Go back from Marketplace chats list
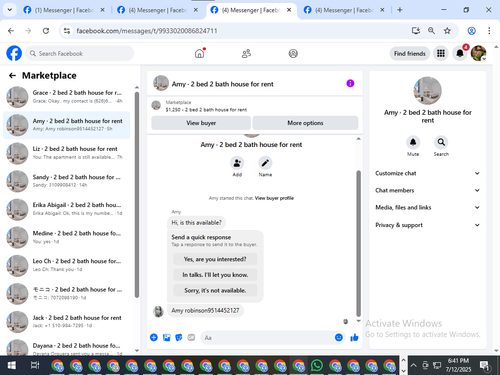Image resolution: width=500 pixels, height=375 pixels. click(x=12, y=76)
